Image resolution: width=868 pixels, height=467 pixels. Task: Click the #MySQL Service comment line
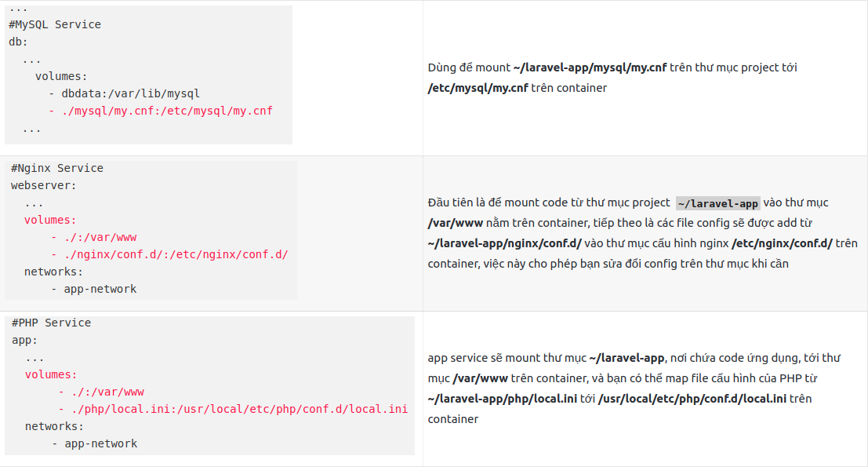click(55, 24)
